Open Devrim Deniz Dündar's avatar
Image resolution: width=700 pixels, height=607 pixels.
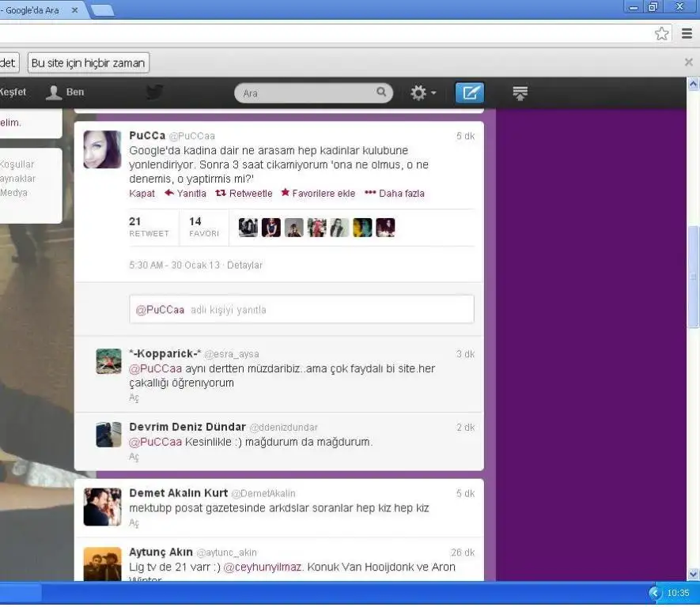point(108,435)
